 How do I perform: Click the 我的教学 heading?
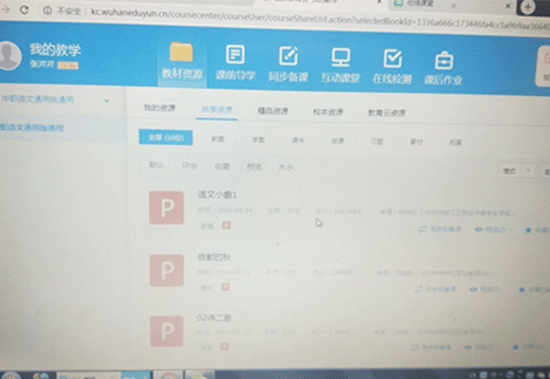(x=55, y=49)
